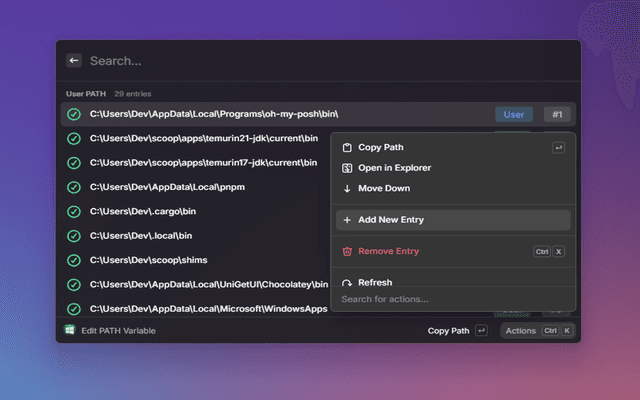The width and height of the screenshot is (640, 400).
Task: Click the plus icon for Add New Entry
Action: click(347, 220)
